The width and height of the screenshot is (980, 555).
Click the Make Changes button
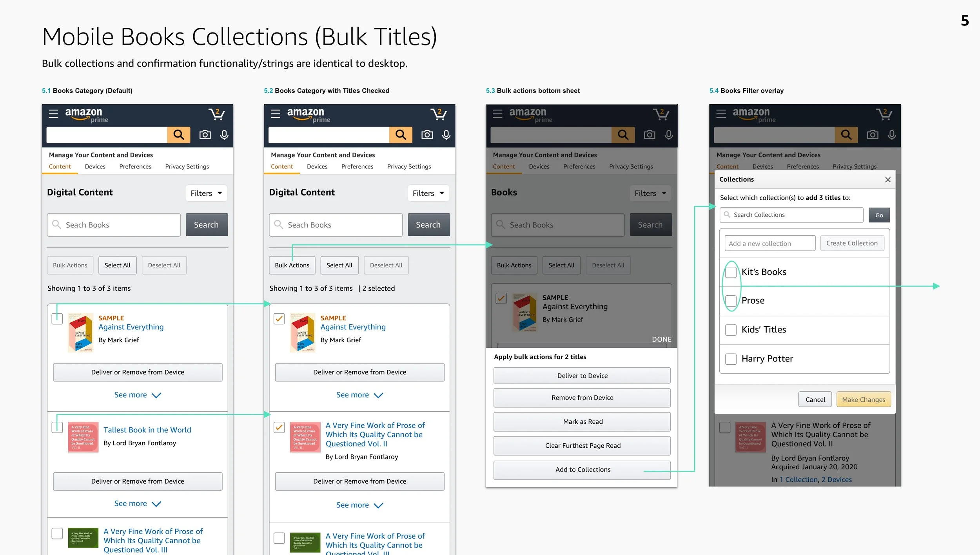tap(863, 400)
